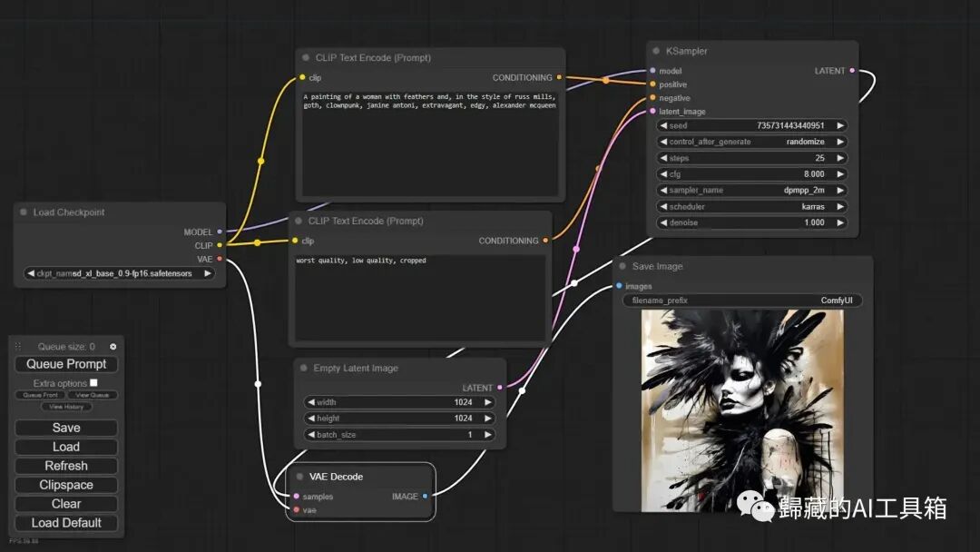
Task: Increase batch_size with right arrow
Action: 488,435
